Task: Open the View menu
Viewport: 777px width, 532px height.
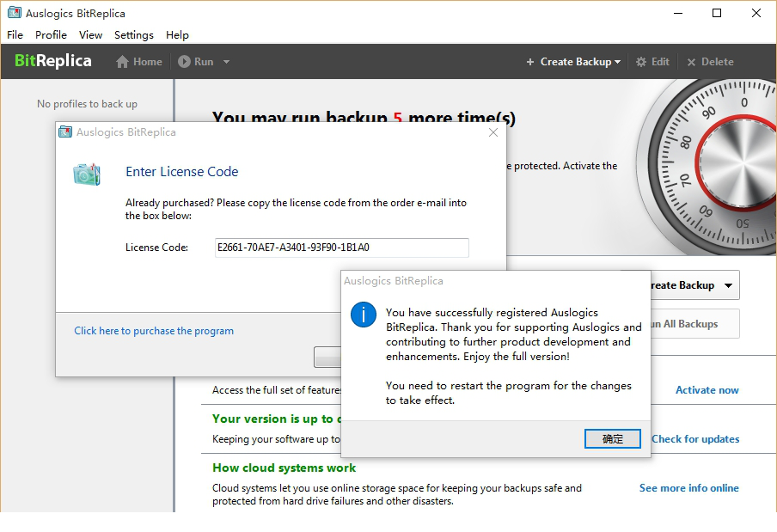Action: (91, 35)
